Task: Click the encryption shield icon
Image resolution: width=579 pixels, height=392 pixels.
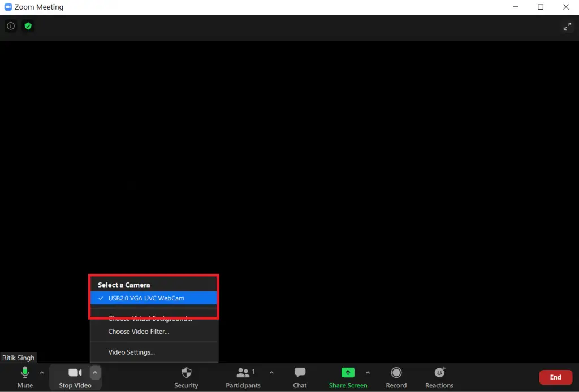Action: (28, 26)
